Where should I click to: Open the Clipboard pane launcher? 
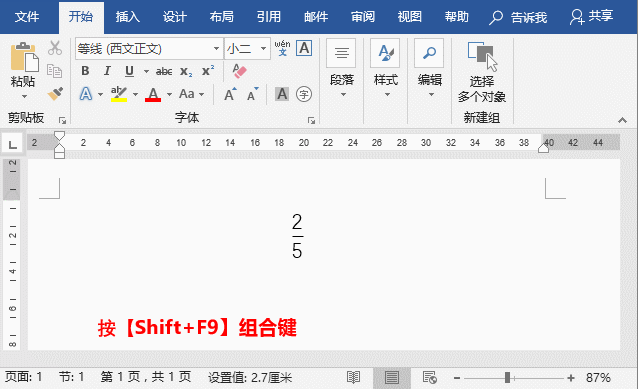click(x=62, y=120)
